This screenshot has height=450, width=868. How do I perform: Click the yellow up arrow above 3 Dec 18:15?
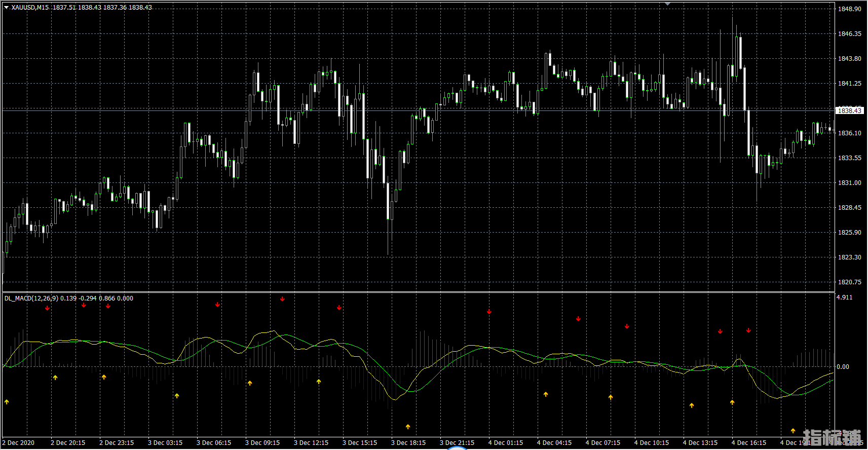point(408,427)
